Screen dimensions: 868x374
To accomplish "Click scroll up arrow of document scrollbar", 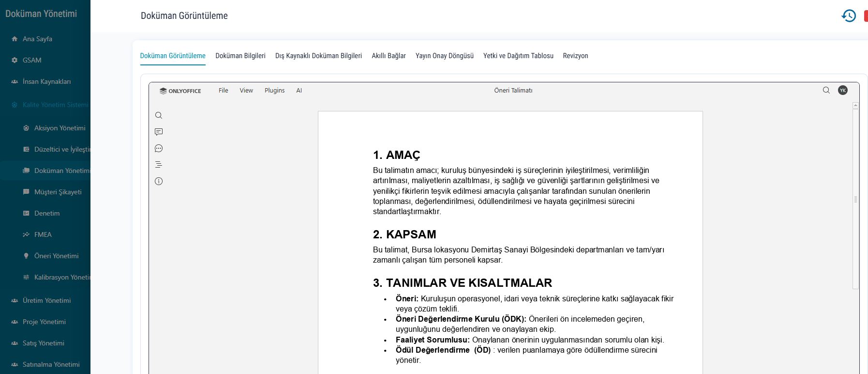I will (x=855, y=105).
